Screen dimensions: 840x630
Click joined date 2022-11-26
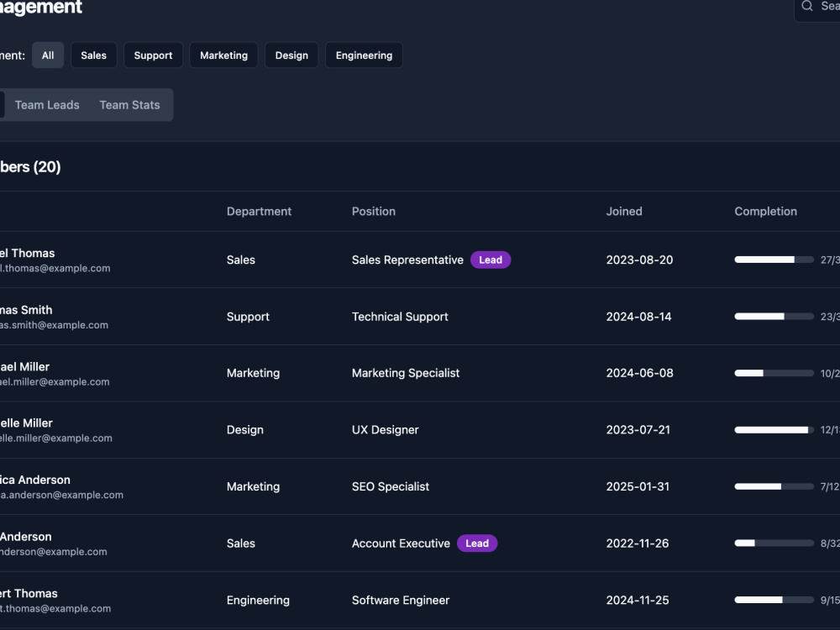(638, 543)
